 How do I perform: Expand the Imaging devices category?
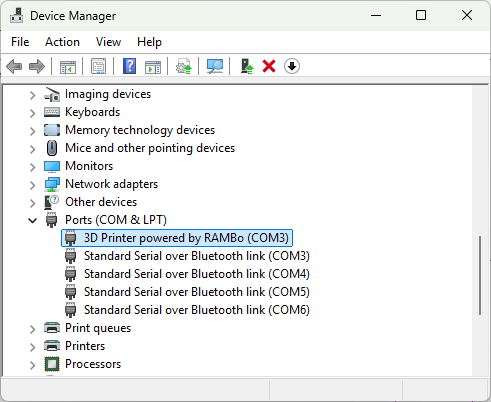click(x=32, y=95)
